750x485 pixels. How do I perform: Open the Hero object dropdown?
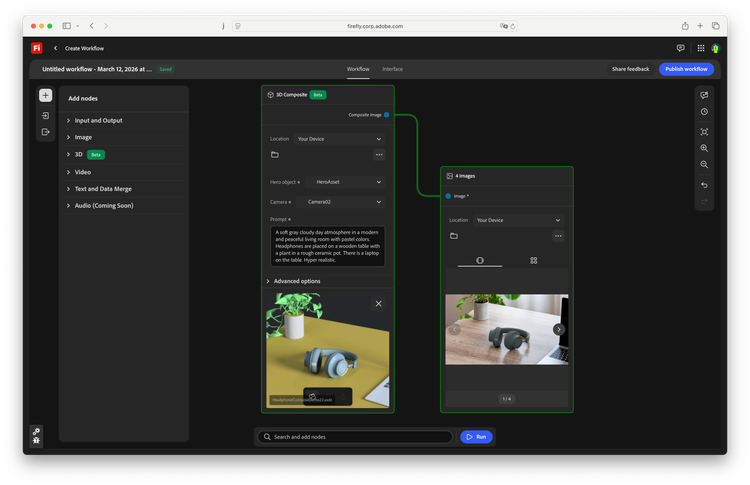(x=344, y=182)
